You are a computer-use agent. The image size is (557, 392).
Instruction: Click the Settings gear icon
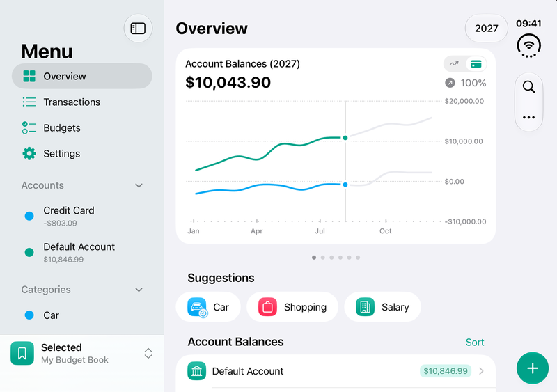[x=29, y=154]
